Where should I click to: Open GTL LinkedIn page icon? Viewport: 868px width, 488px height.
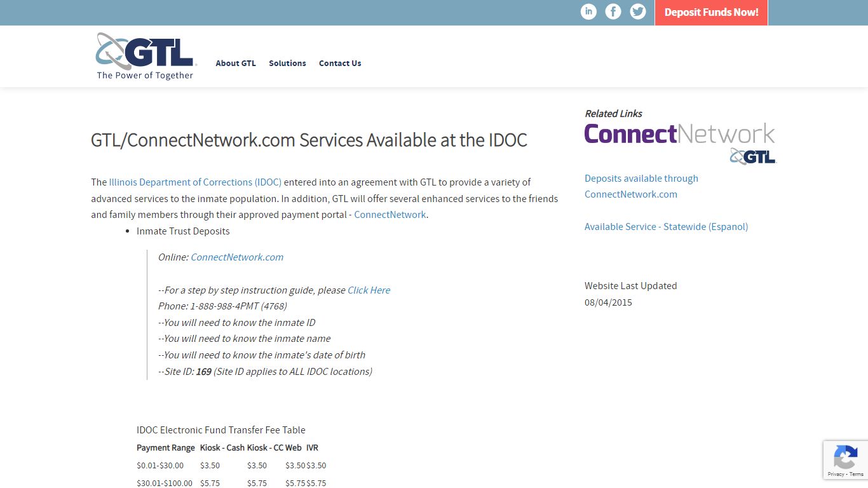point(588,11)
